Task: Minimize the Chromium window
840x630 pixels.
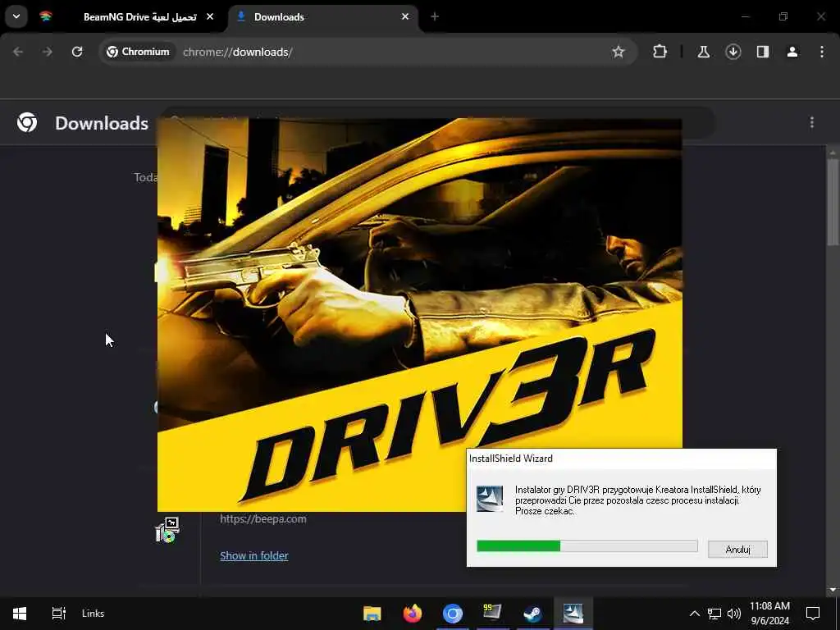Action: click(745, 16)
